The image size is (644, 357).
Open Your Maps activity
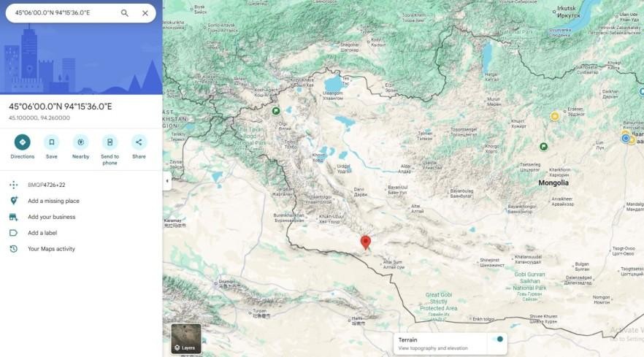(x=51, y=249)
